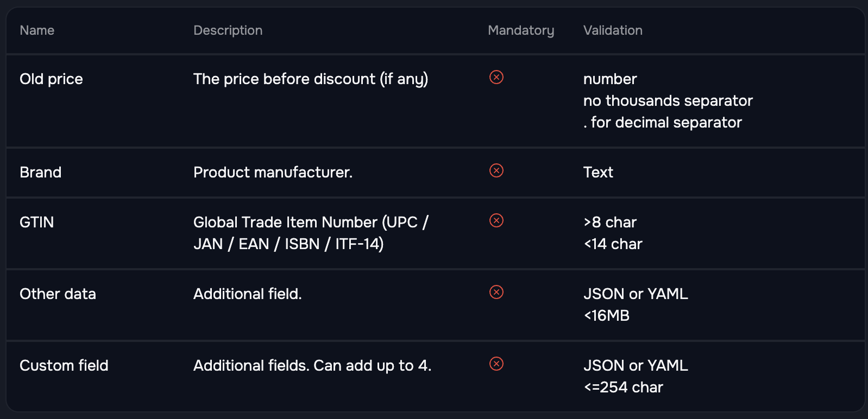Click the Custom field name cell

coord(64,366)
